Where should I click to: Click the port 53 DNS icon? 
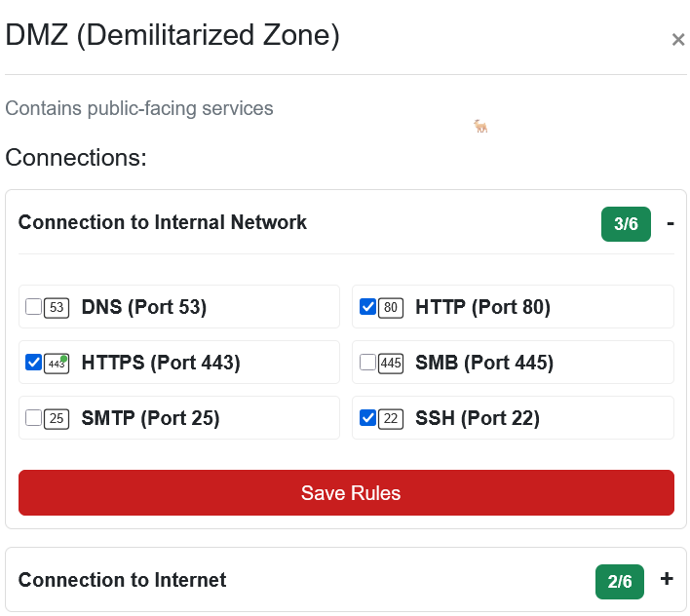coord(57,308)
